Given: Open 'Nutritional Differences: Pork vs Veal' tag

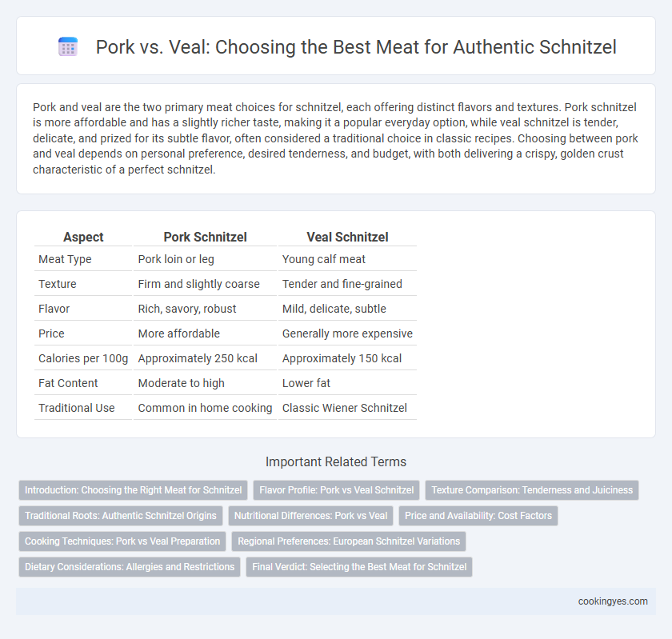Looking at the screenshot, I should point(310,516).
